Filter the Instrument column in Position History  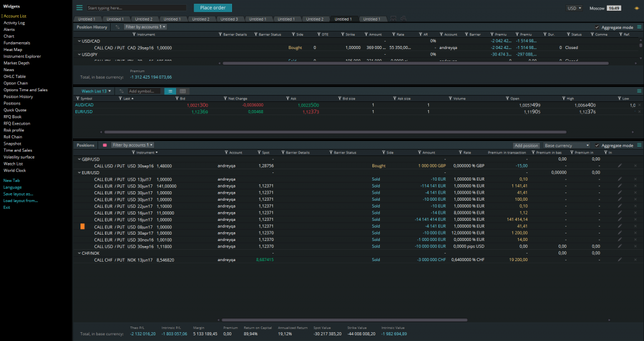135,35
